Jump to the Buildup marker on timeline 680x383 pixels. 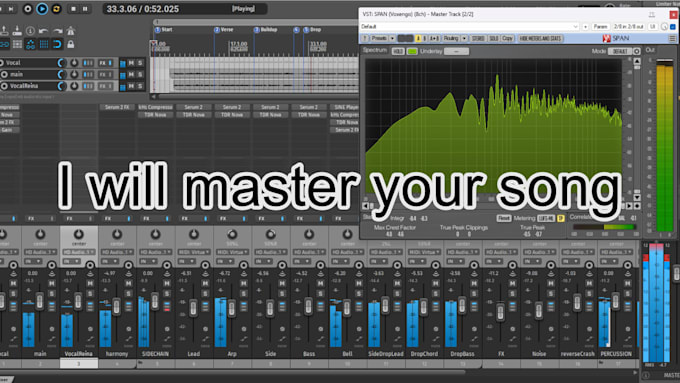pos(266,29)
